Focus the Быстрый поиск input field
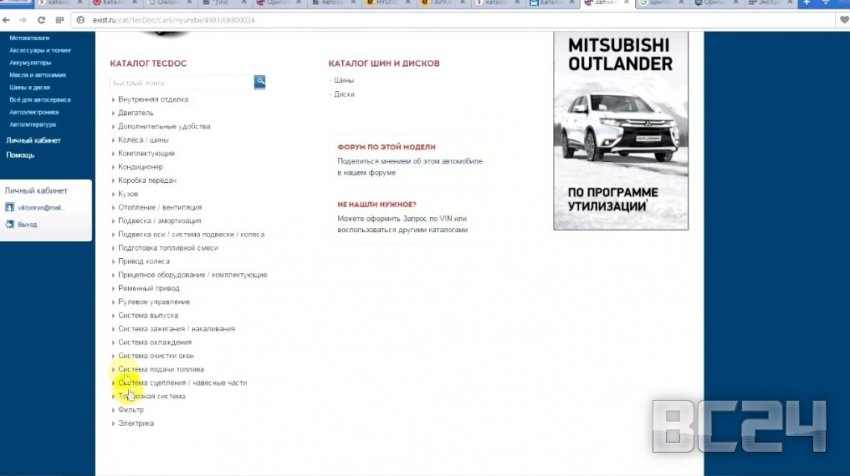This screenshot has width=850, height=476. tap(182, 82)
